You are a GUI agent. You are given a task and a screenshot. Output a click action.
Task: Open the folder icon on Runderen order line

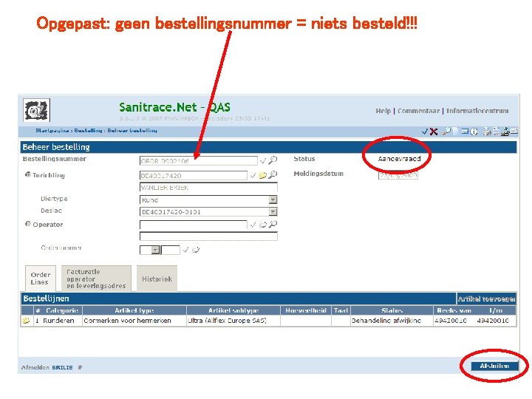(x=26, y=321)
